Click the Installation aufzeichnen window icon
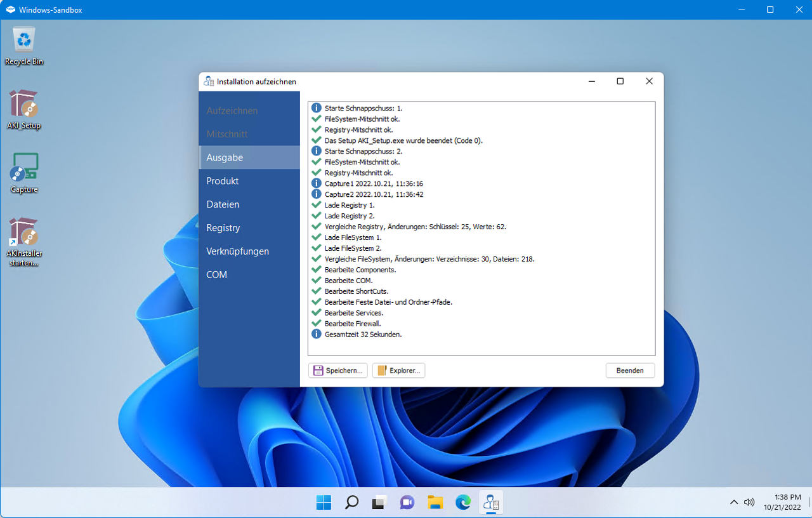The width and height of the screenshot is (812, 518). 209,81
